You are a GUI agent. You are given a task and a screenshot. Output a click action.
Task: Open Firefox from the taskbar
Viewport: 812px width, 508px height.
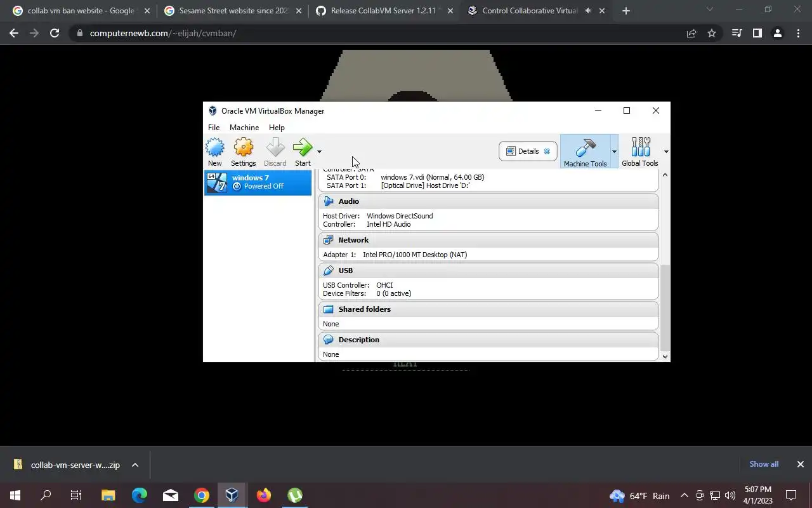263,495
